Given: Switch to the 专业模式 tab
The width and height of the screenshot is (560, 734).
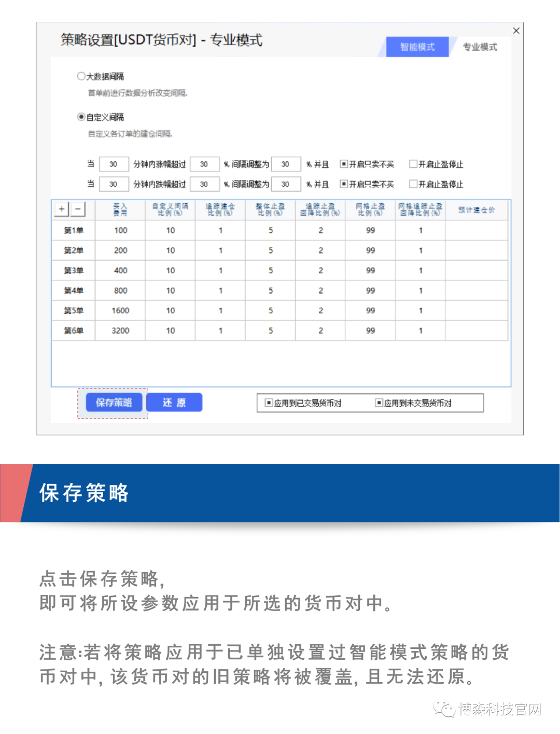Looking at the screenshot, I should [x=480, y=47].
